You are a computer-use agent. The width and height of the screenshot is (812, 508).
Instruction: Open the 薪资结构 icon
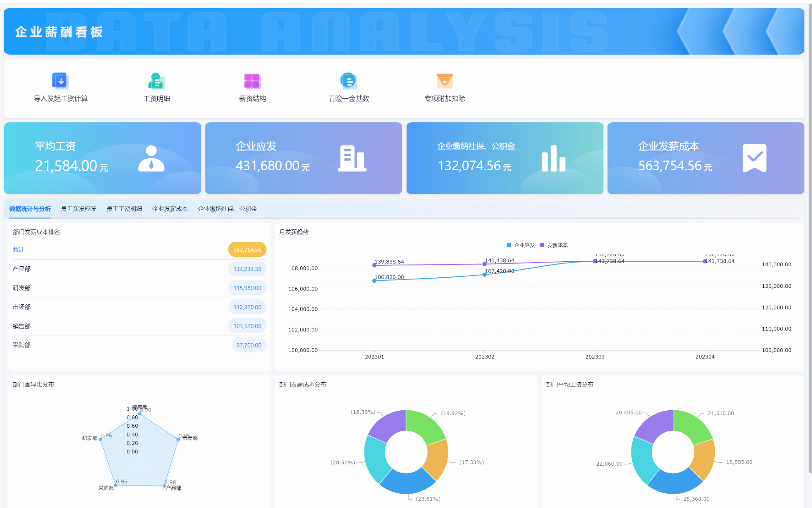[252, 80]
